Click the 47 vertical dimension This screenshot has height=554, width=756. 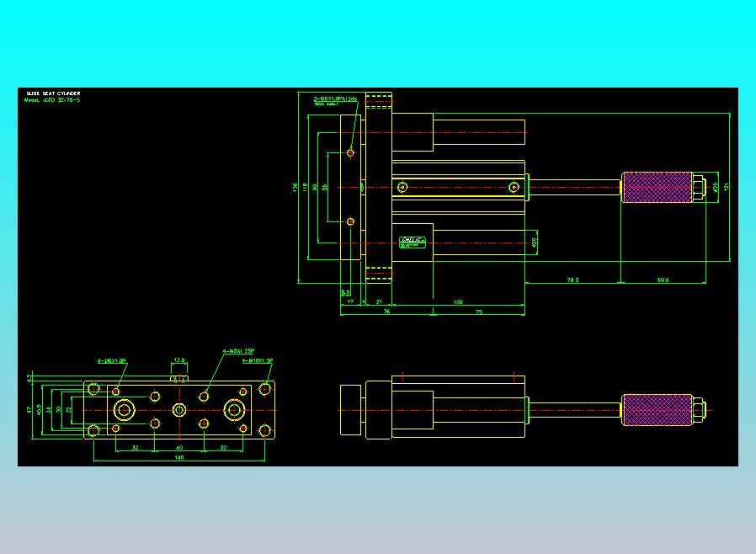[29, 410]
